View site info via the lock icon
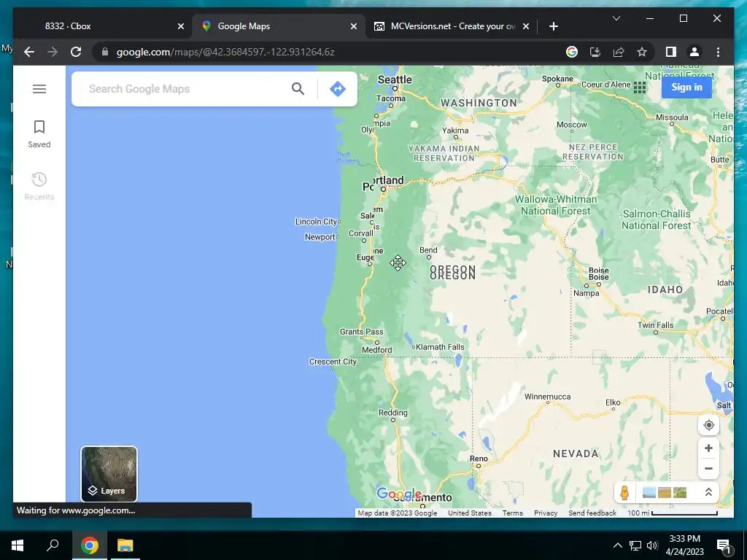747x560 pixels. pos(105,52)
